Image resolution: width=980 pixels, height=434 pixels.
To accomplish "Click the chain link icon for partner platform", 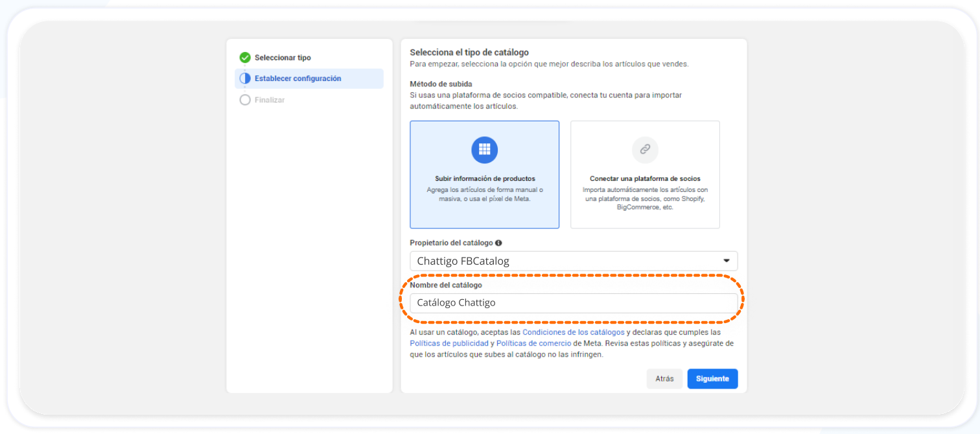I will click(645, 150).
